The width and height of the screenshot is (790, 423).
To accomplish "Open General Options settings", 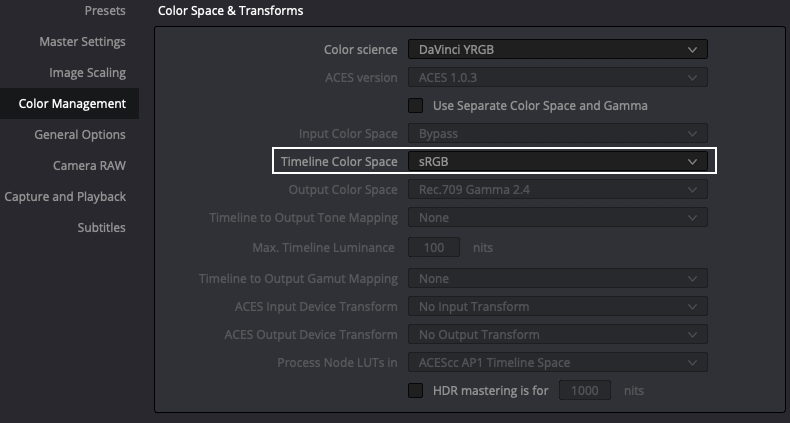I will pos(80,135).
